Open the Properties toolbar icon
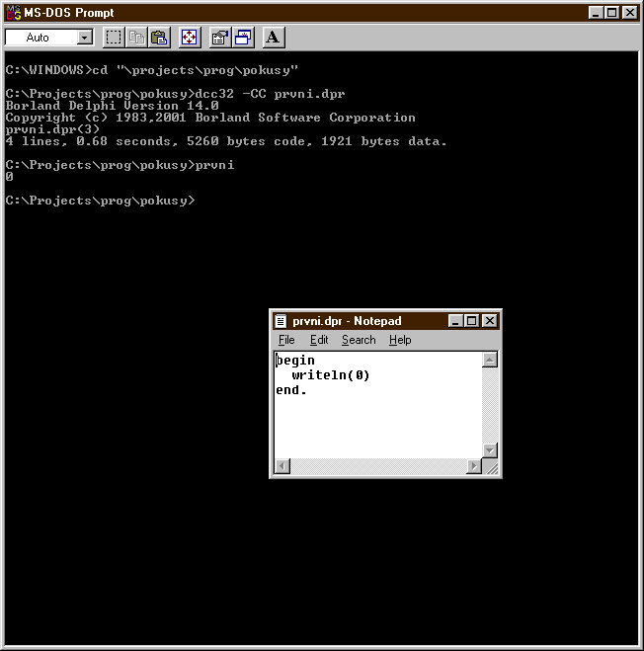This screenshot has width=644, height=651. pyautogui.click(x=220, y=38)
